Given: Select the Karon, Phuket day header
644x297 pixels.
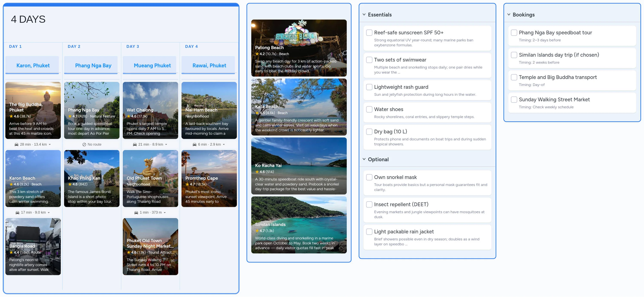Looking at the screenshot, I should [32, 65].
